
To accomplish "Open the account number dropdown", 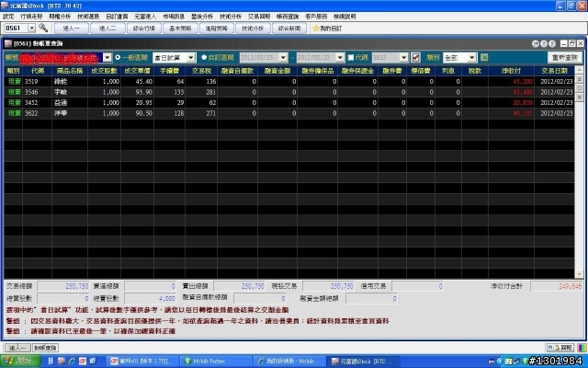I will tap(107, 57).
